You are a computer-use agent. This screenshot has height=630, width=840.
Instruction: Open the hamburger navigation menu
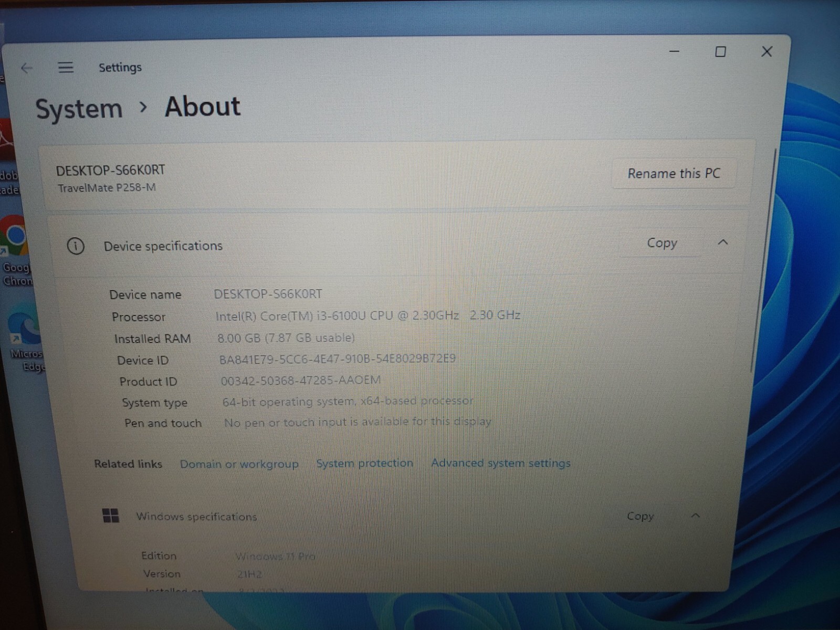pos(66,68)
